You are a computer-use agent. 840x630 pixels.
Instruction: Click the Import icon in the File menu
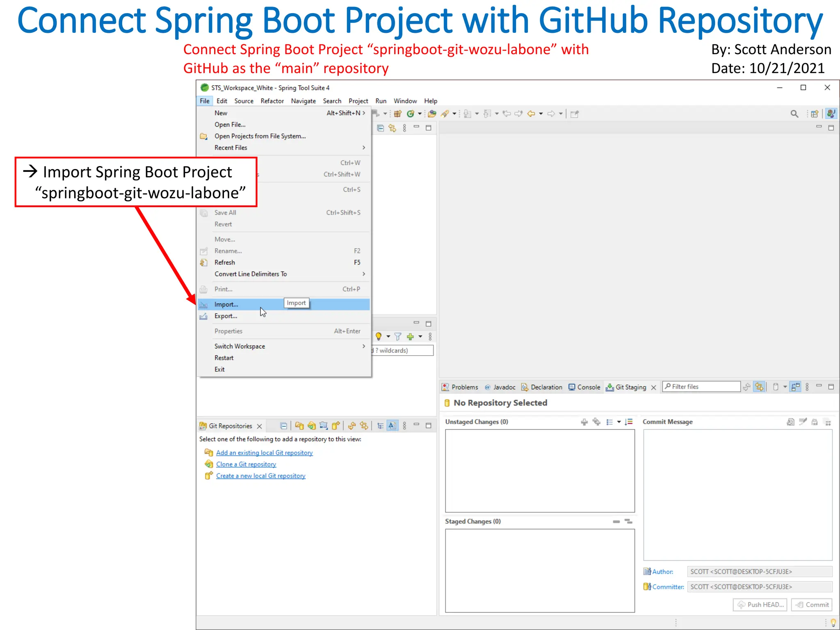(x=203, y=305)
